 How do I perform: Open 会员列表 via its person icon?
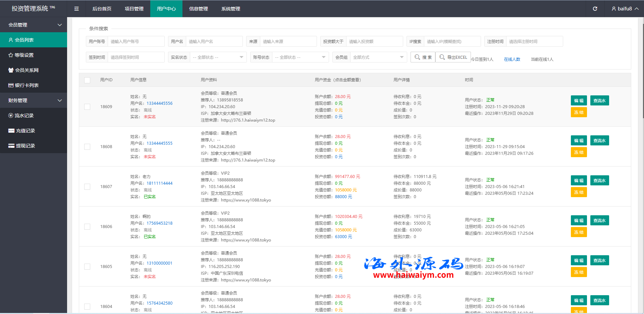point(11,40)
